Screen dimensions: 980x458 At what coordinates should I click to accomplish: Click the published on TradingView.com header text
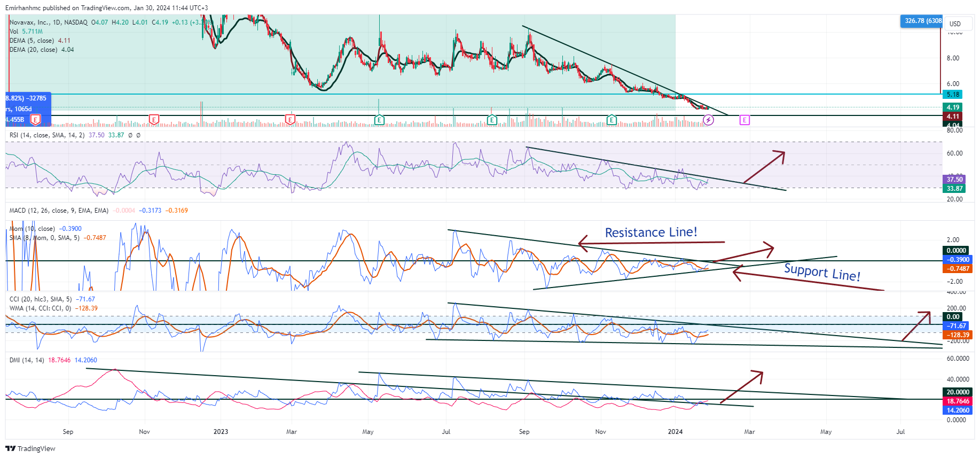pyautogui.click(x=106, y=8)
